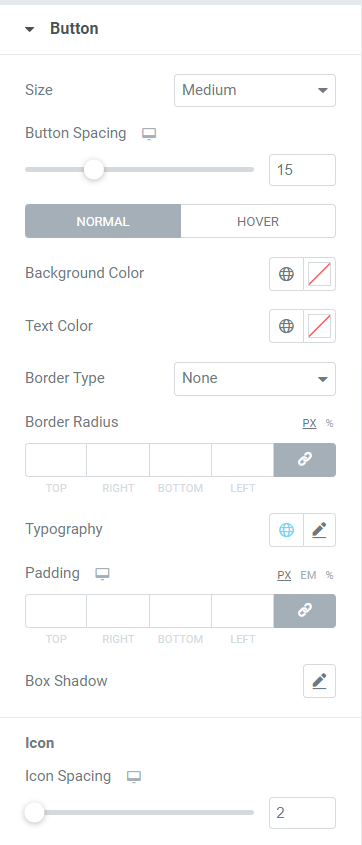The height and width of the screenshot is (845, 362).
Task: Switch to the NORMAL tab
Action: pos(103,221)
